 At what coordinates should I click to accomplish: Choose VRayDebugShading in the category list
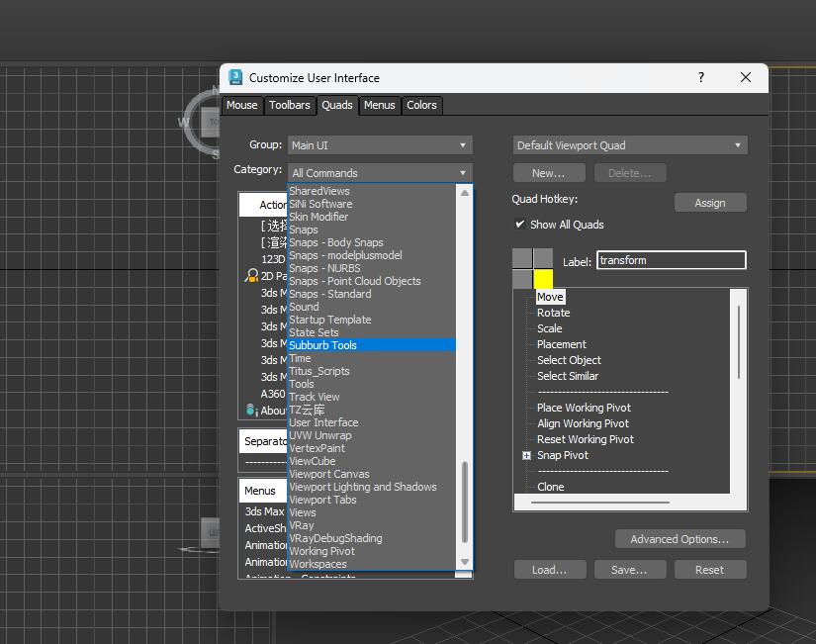pyautogui.click(x=372, y=538)
